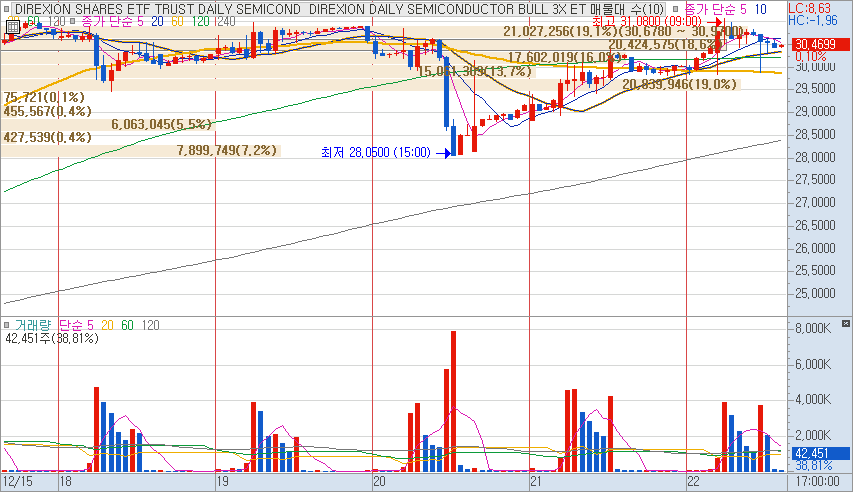This screenshot has height=492, width=853.
Task: Select volume profile label 427,539(0.4%)
Action: (47, 137)
